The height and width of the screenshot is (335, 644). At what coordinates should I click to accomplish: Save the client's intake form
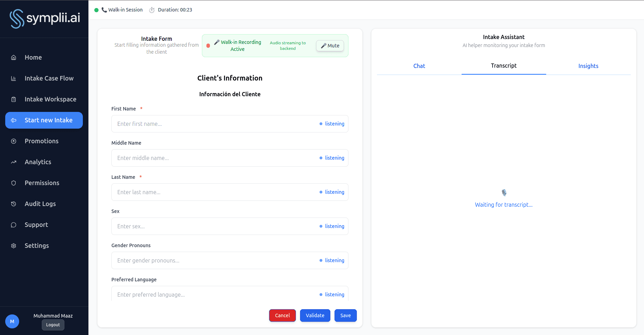tap(345, 315)
